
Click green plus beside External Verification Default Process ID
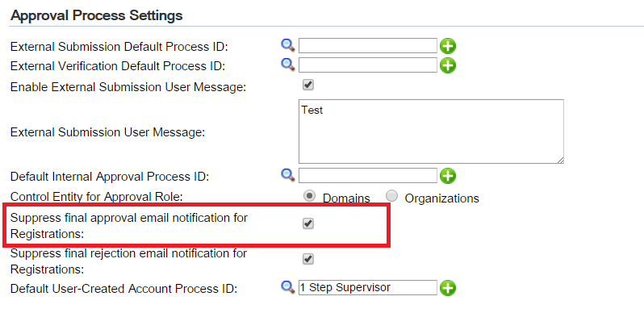coord(448,65)
